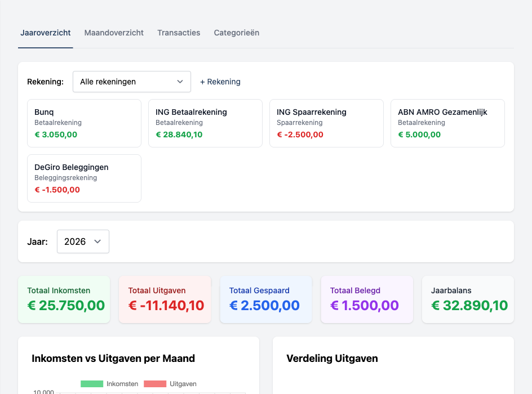Click the Totaal Uitgaven summary card
This screenshot has width=532, height=394.
165,299
